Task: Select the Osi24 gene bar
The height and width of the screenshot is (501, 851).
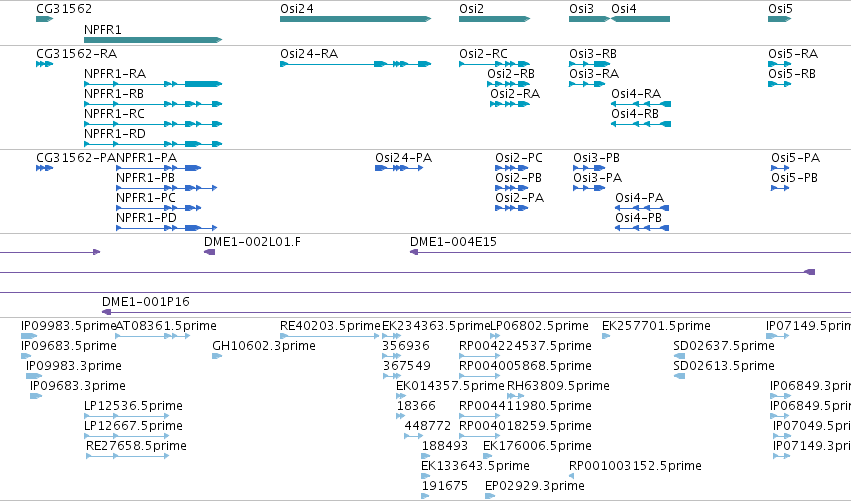Action: 355,19
